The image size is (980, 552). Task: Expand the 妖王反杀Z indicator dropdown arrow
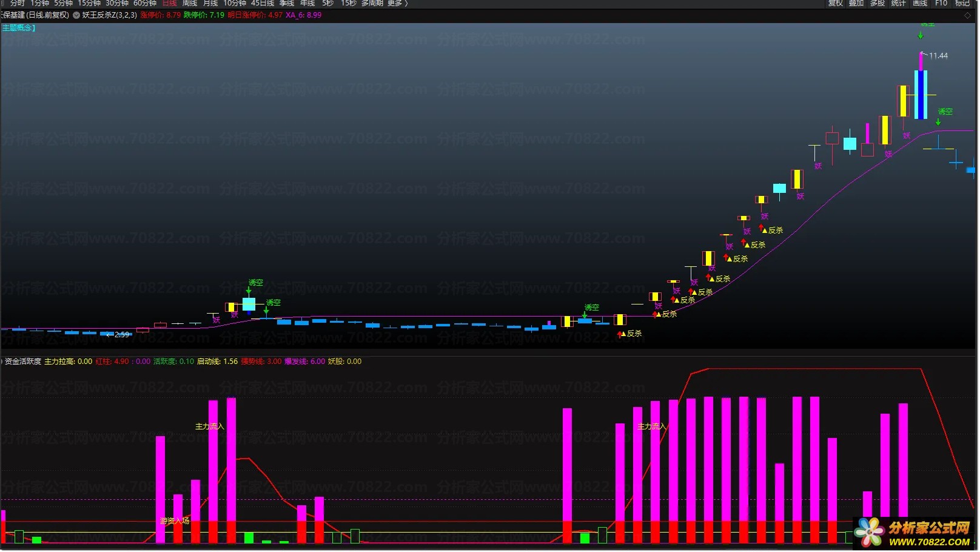tap(76, 15)
